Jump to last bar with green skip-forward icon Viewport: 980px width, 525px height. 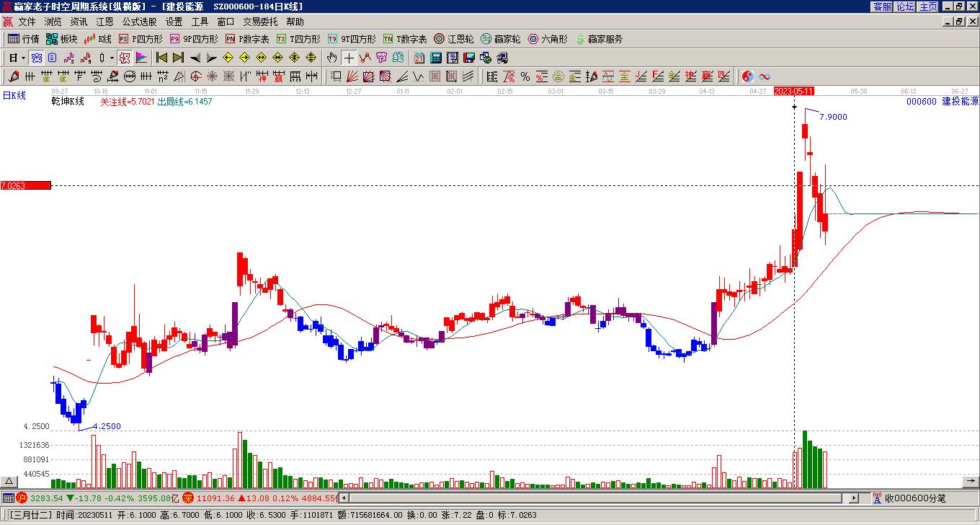(178, 58)
